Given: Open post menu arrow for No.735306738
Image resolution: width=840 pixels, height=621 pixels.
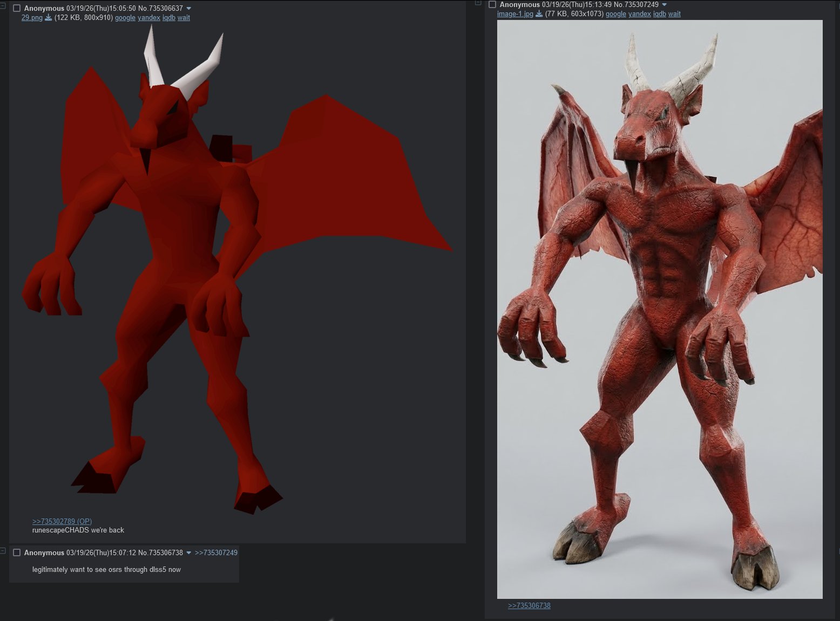Looking at the screenshot, I should (x=188, y=552).
